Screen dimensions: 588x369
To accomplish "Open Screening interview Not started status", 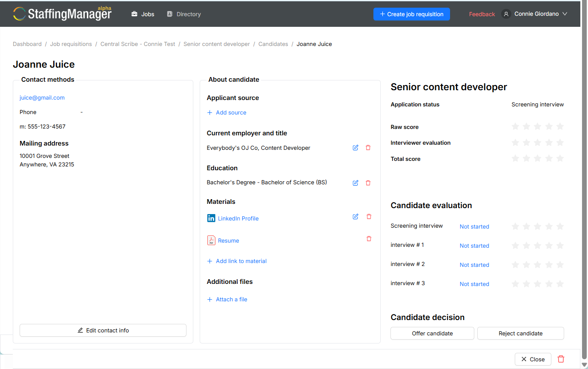I will (474, 226).
